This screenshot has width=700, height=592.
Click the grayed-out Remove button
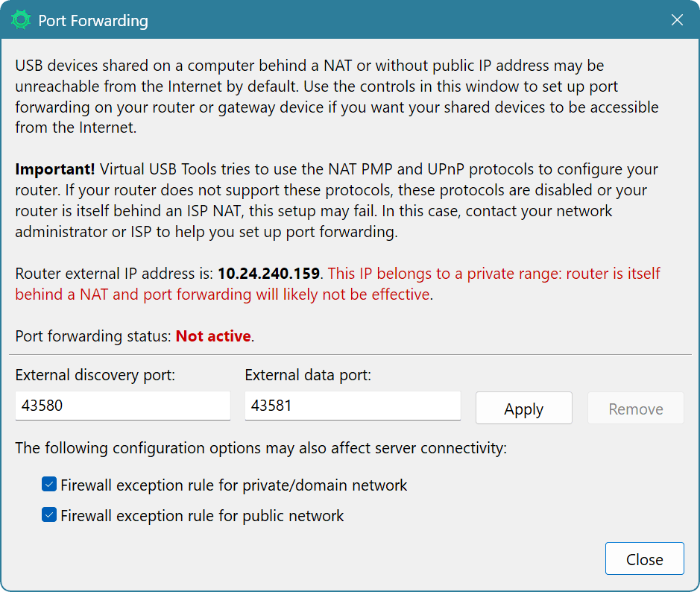[635, 408]
